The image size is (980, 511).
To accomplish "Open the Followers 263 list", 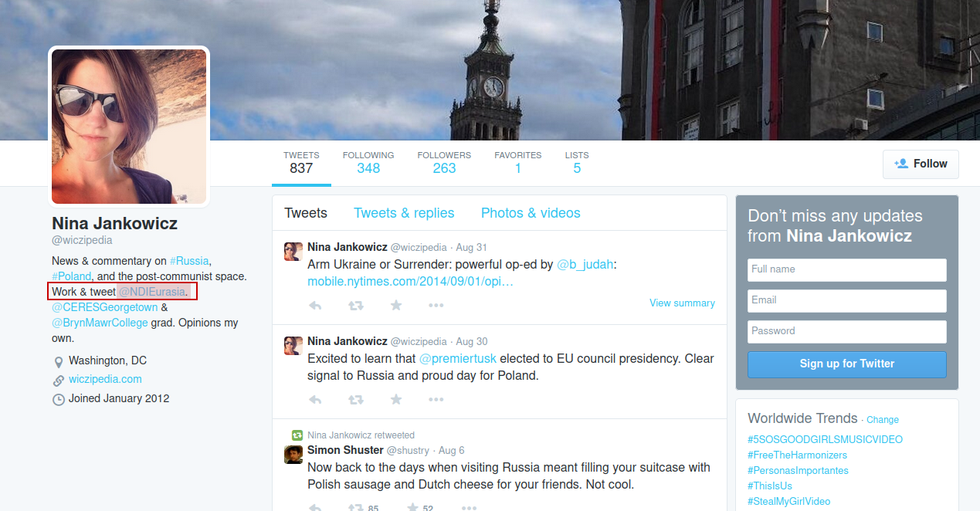I will click(x=444, y=162).
